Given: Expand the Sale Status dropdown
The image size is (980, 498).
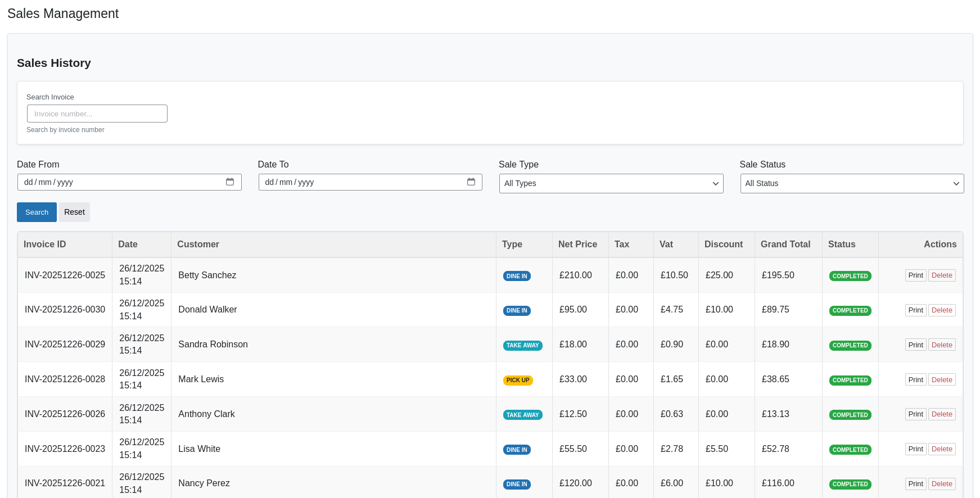Looking at the screenshot, I should pos(851,183).
